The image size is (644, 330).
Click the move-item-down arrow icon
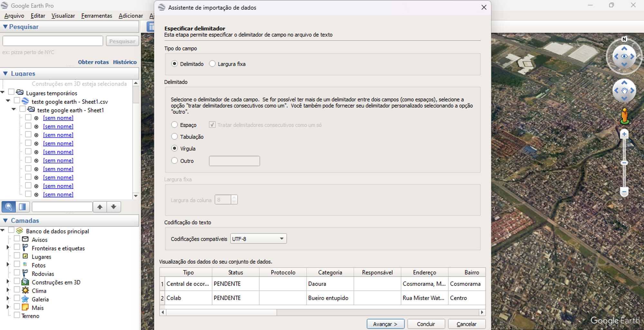(x=114, y=207)
